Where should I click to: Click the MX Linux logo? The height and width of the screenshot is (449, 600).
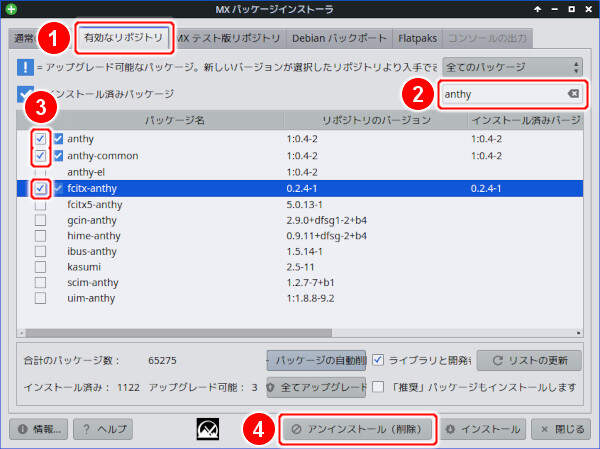coord(208,429)
